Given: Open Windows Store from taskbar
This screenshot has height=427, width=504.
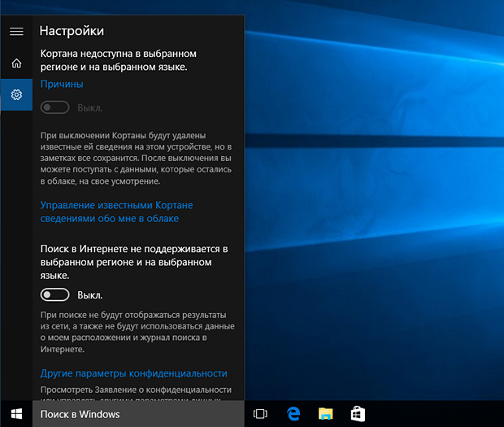Looking at the screenshot, I should pyautogui.click(x=358, y=414).
